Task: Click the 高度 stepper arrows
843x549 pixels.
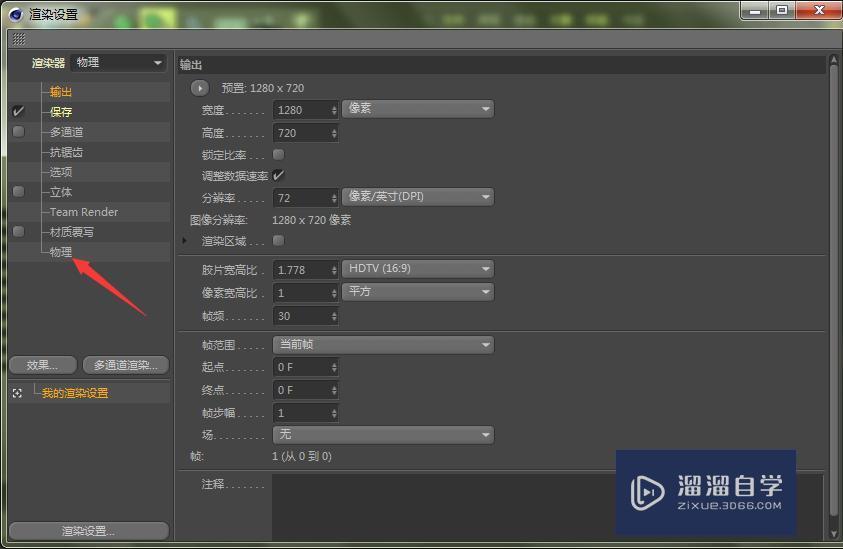Action: pyautogui.click(x=334, y=133)
